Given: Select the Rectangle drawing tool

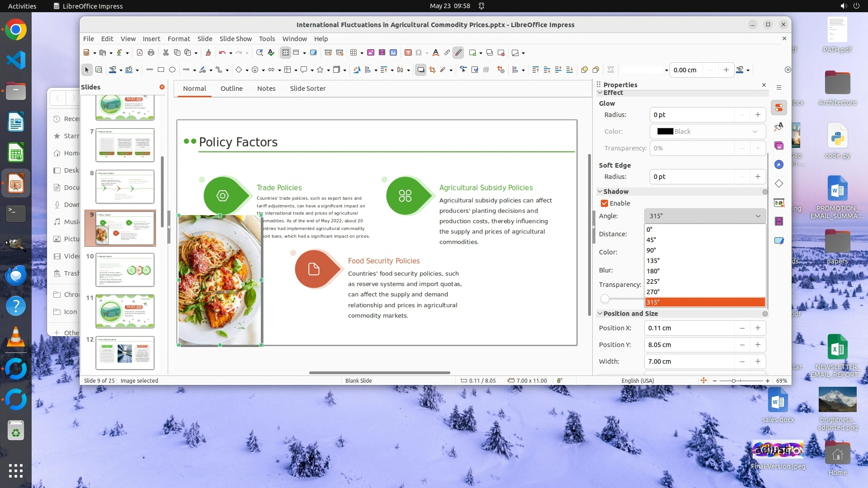Looking at the screenshot, I should point(161,70).
